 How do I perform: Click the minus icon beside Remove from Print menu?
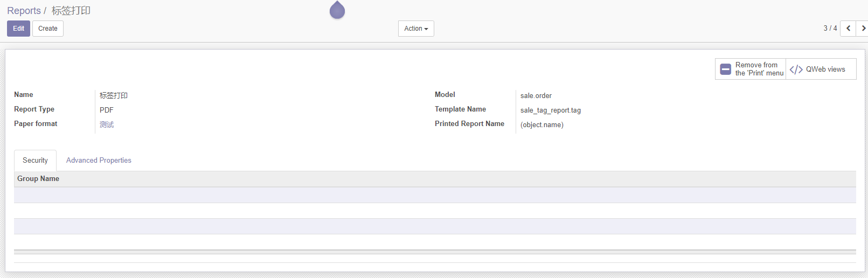pos(726,69)
